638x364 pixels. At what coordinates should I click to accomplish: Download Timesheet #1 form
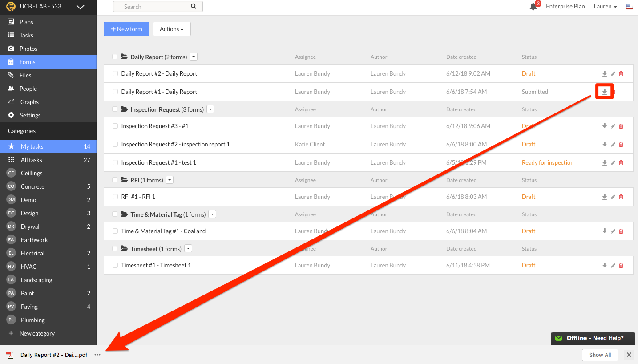(605, 266)
